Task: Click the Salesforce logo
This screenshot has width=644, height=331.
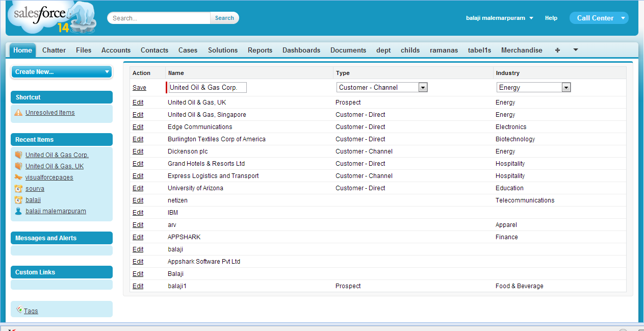Action: [51, 18]
